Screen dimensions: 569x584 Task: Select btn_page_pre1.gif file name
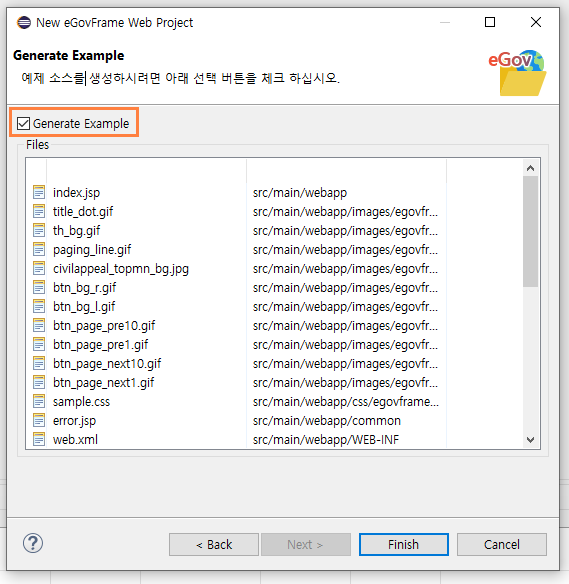pyautogui.click(x=101, y=345)
